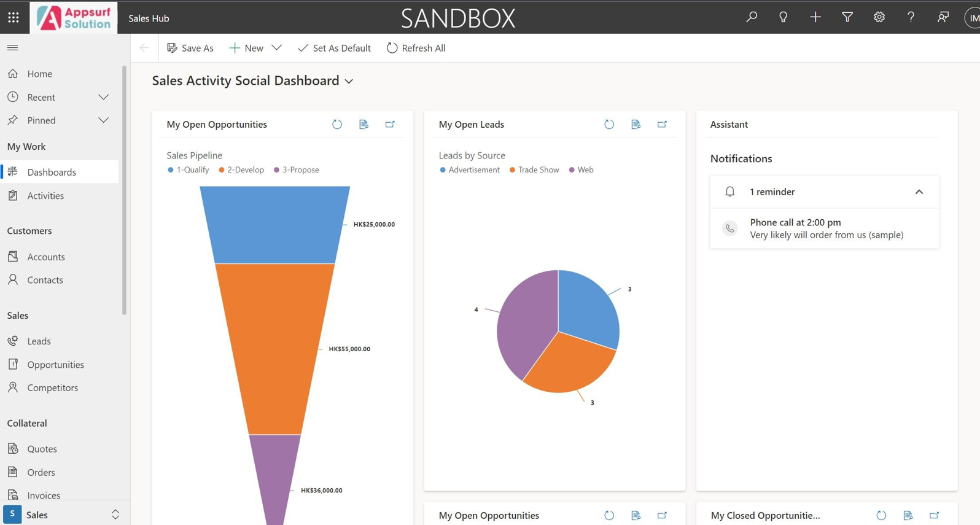Click the plus quick create icon
This screenshot has height=525, width=980.
coord(815,18)
